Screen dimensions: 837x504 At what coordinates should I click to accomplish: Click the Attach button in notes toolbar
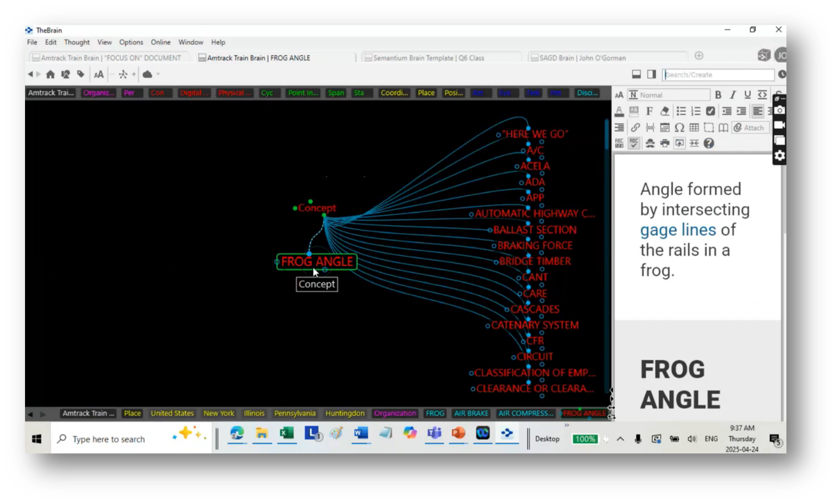[749, 128]
